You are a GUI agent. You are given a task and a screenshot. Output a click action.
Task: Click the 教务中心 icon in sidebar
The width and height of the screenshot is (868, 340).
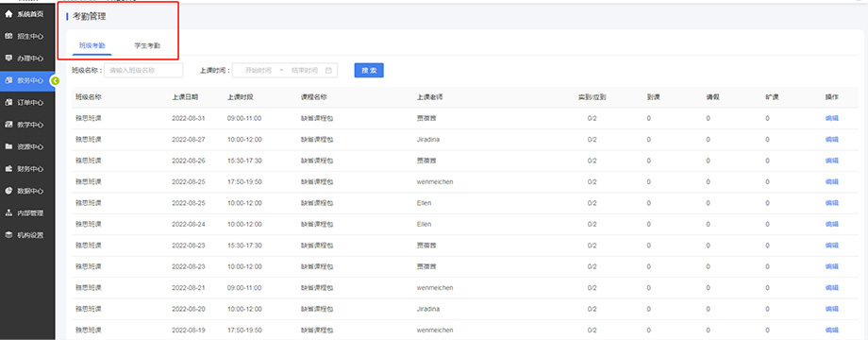pyautogui.click(x=8, y=80)
